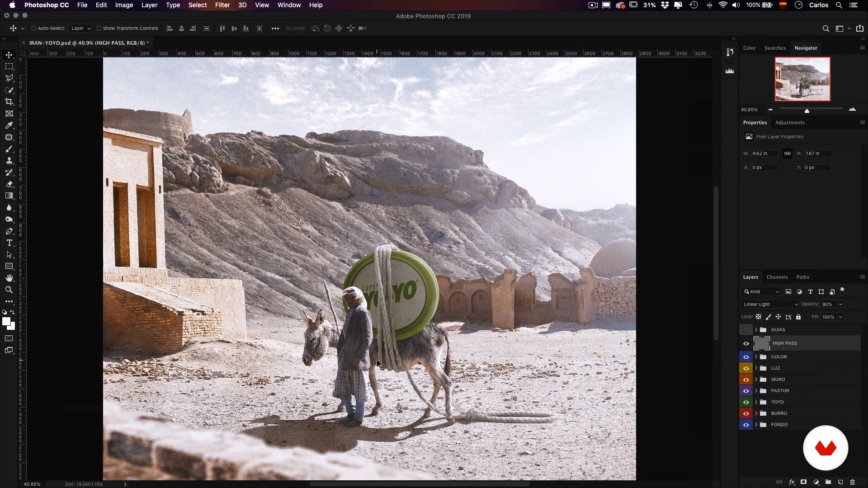Hide the MURO group
The image size is (868, 488).
pos(746,380)
